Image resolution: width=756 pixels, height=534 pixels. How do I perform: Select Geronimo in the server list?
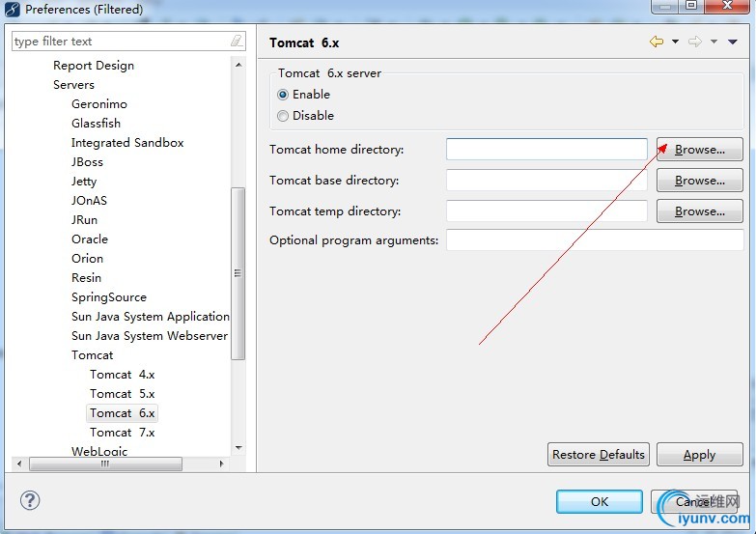tap(99, 104)
